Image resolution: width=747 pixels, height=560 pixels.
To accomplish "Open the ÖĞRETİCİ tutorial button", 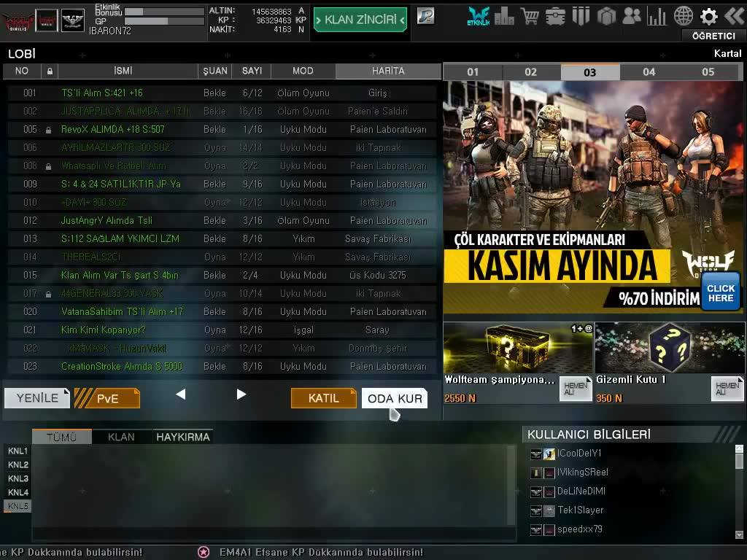I will [713, 36].
